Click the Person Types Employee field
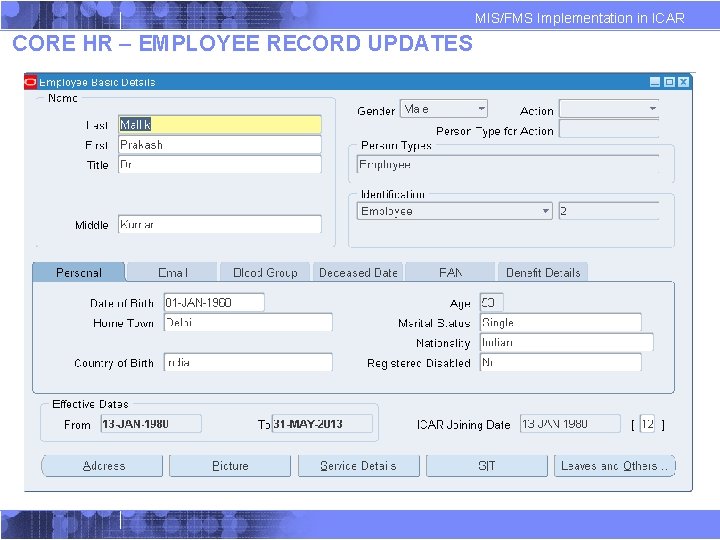 point(508,164)
